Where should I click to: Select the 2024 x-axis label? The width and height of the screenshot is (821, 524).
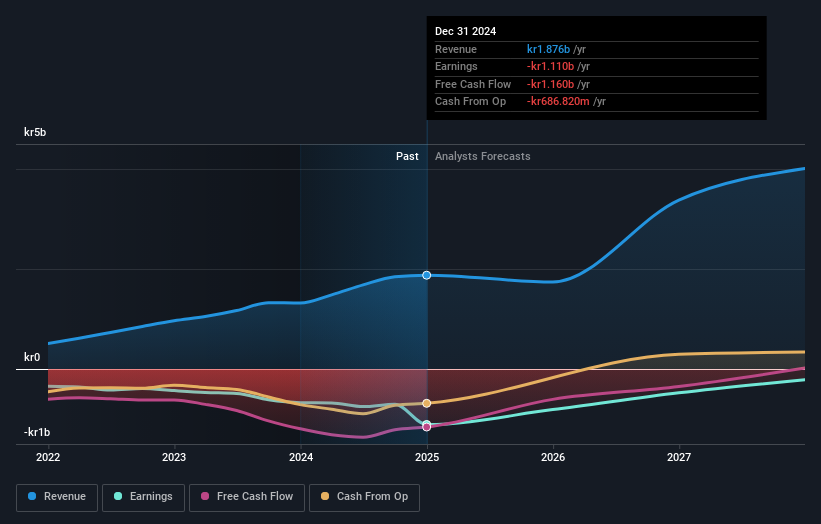pos(301,457)
